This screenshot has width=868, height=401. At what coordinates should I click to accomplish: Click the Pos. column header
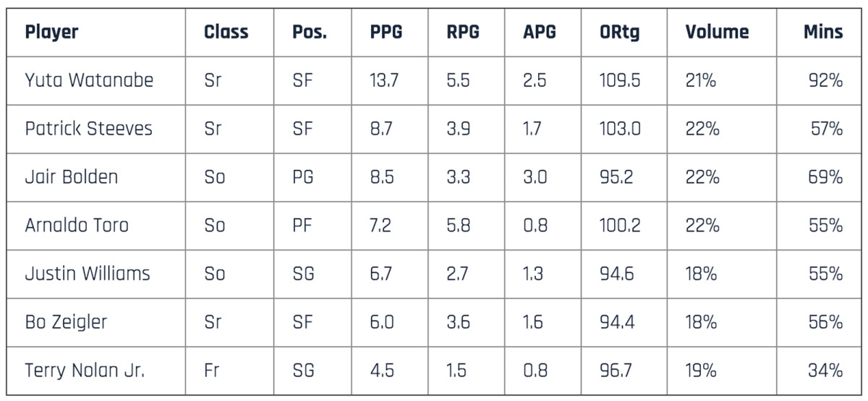click(x=309, y=32)
